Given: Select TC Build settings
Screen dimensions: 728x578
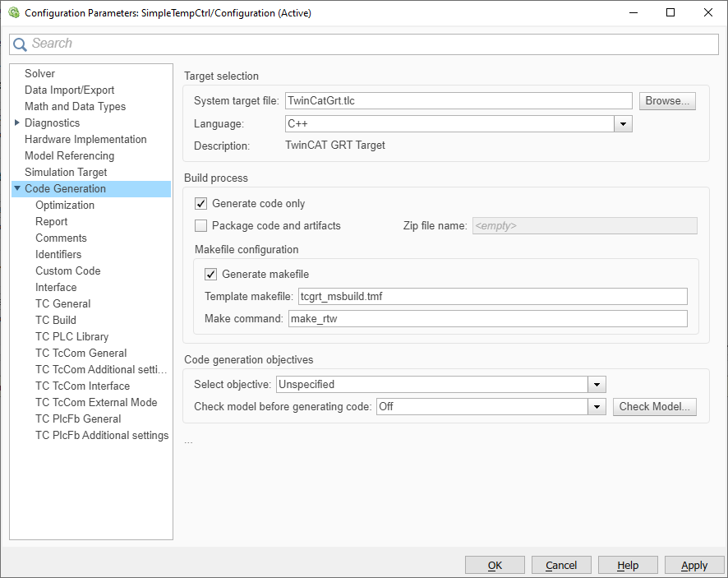Looking at the screenshot, I should 56,320.
